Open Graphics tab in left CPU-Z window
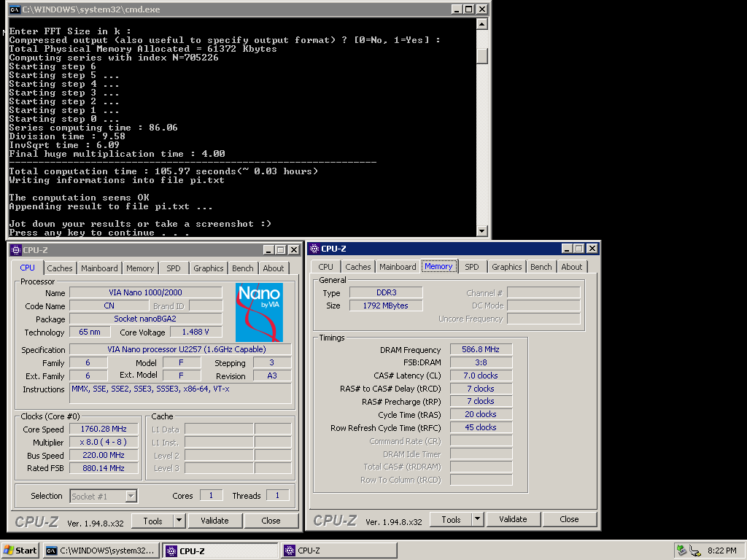The width and height of the screenshot is (747, 560). pos(208,268)
